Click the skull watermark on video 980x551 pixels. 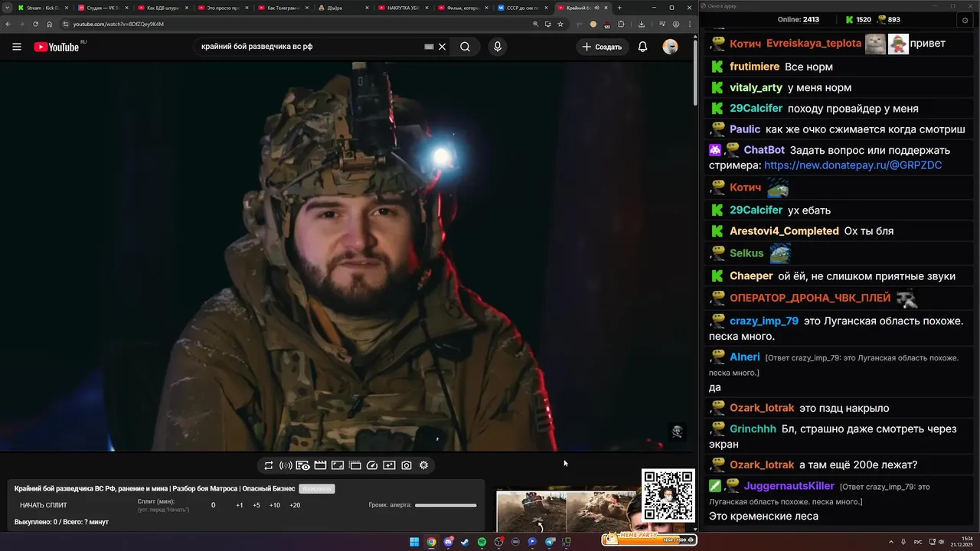pos(677,432)
